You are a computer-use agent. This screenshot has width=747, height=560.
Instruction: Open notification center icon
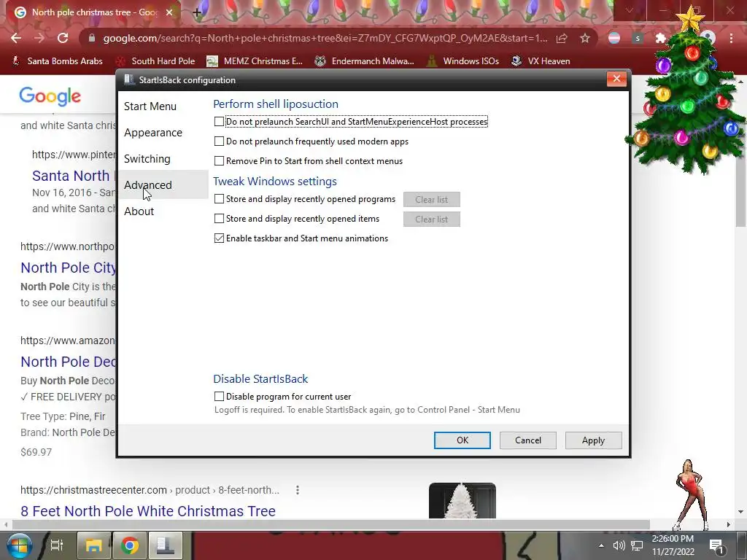tap(717, 546)
